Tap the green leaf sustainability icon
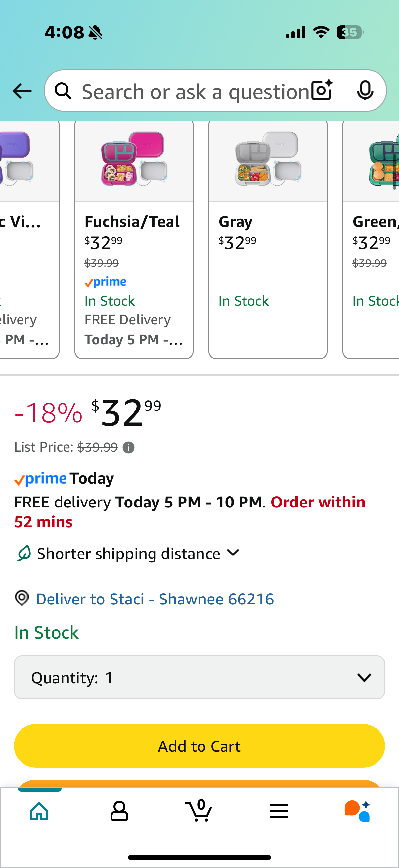This screenshot has width=399, height=868. [x=24, y=554]
